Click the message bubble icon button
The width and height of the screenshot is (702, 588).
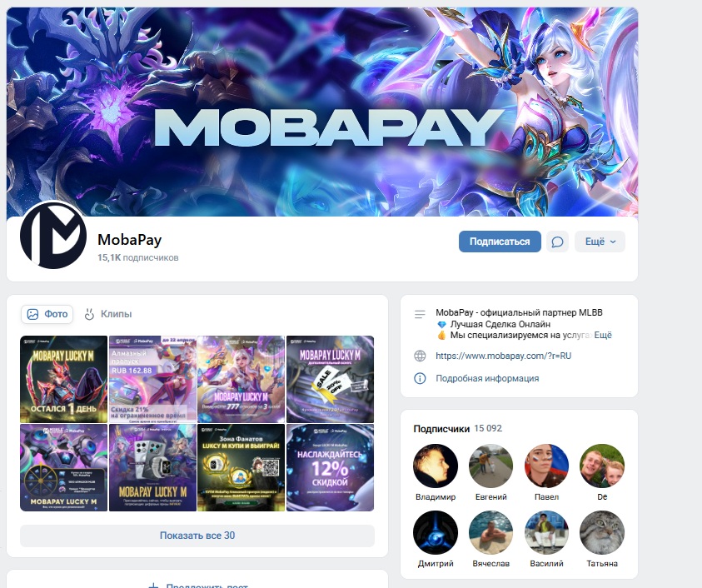[x=557, y=242]
